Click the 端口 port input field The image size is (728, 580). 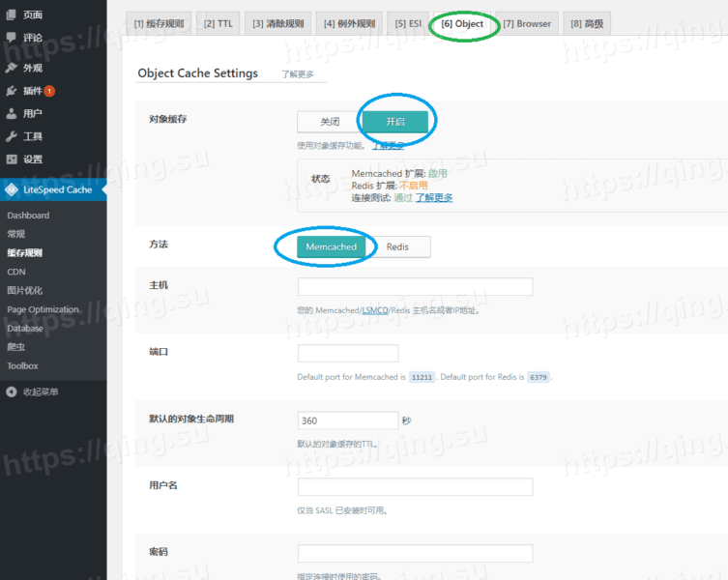click(x=348, y=353)
